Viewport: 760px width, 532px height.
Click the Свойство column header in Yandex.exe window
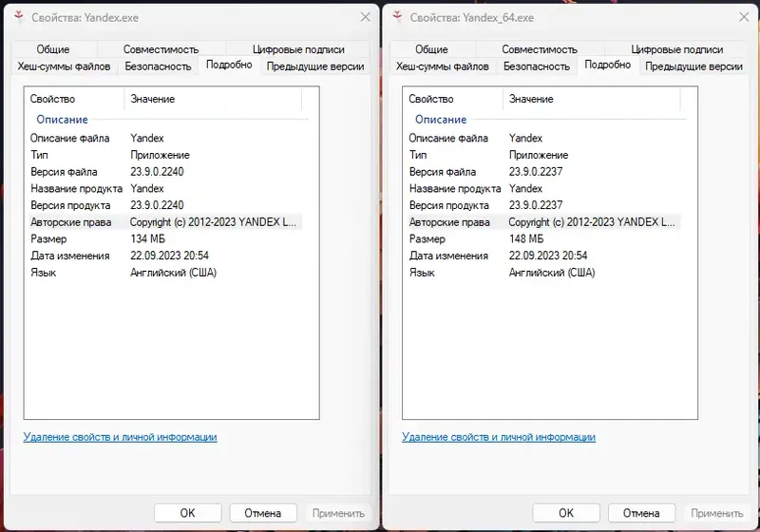pyautogui.click(x=74, y=100)
